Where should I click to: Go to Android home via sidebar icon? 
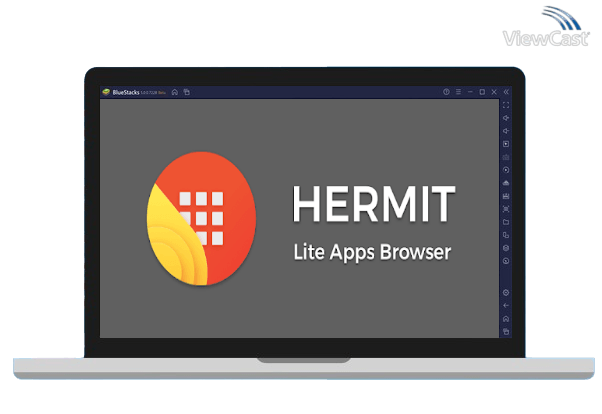pyautogui.click(x=506, y=319)
